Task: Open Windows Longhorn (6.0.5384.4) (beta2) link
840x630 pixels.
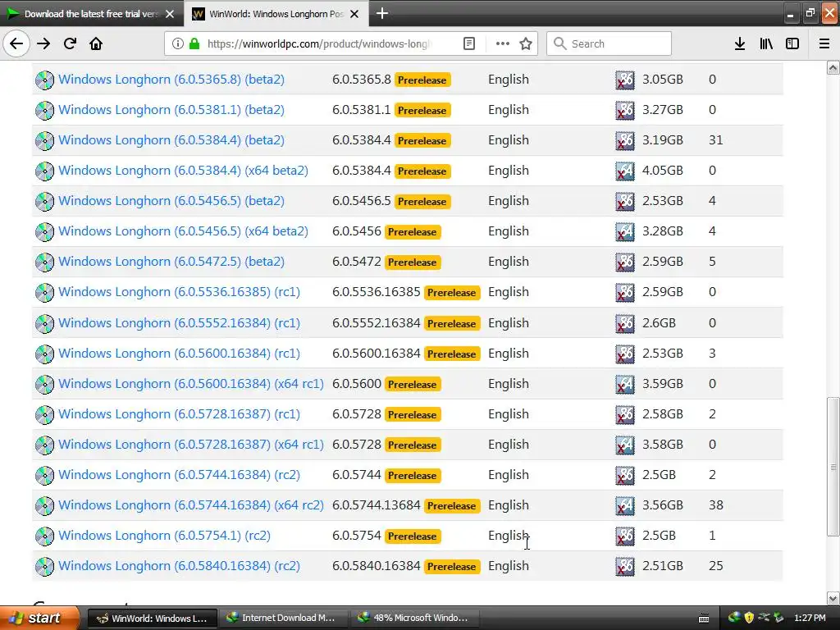Action: (x=171, y=140)
